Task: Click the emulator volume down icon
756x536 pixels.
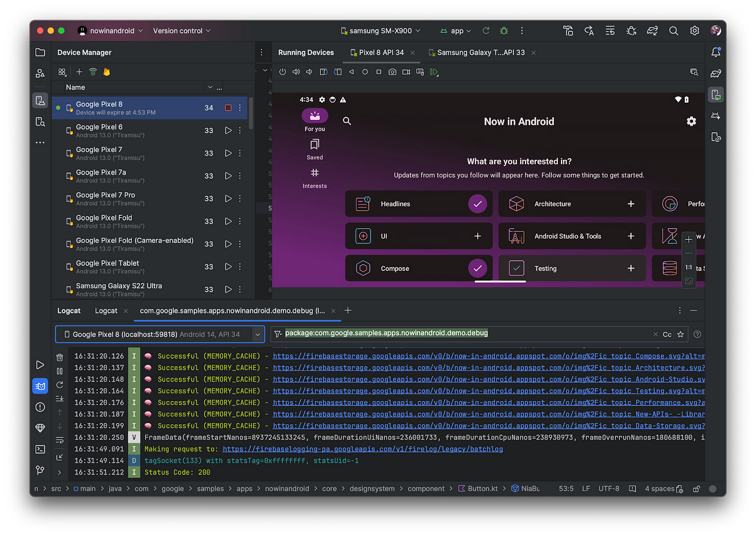Action: pos(309,72)
